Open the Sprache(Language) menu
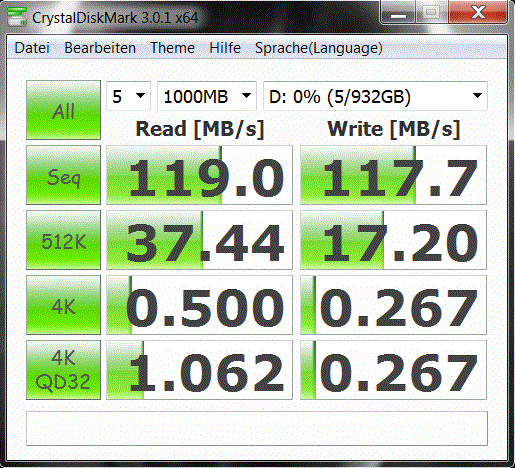 319,48
